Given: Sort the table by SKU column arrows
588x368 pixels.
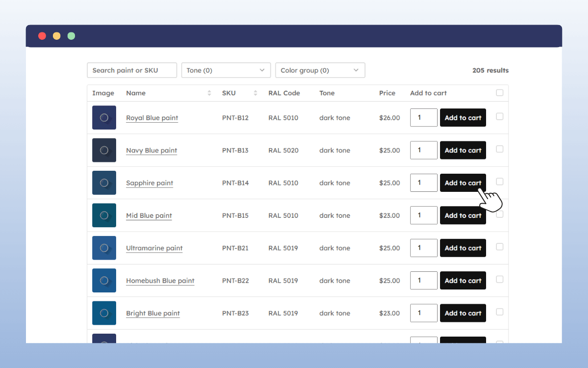Looking at the screenshot, I should click(x=255, y=93).
